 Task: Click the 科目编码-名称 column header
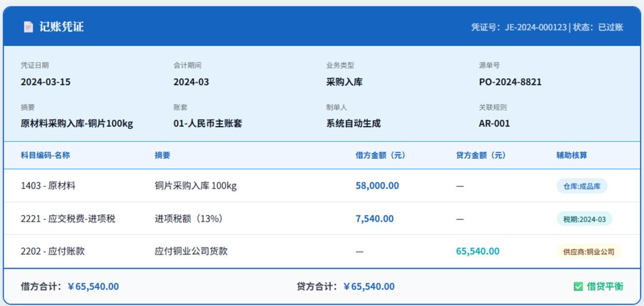[45, 155]
